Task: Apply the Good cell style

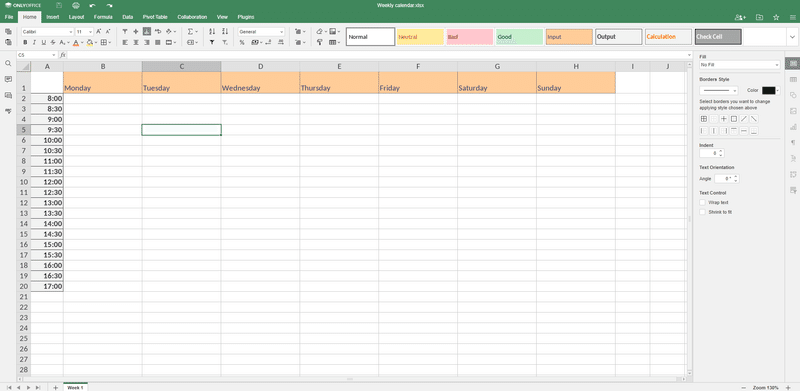Action: 519,37
